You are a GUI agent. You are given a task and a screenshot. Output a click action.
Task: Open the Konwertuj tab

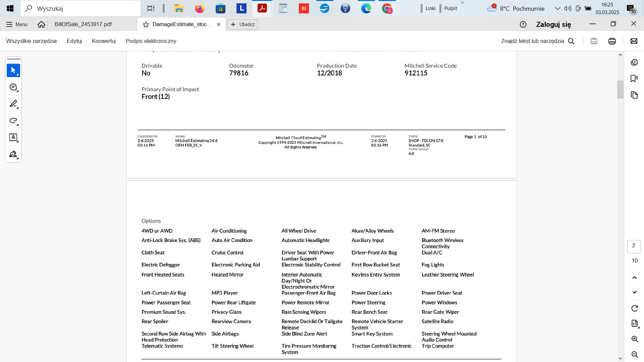pyautogui.click(x=104, y=41)
